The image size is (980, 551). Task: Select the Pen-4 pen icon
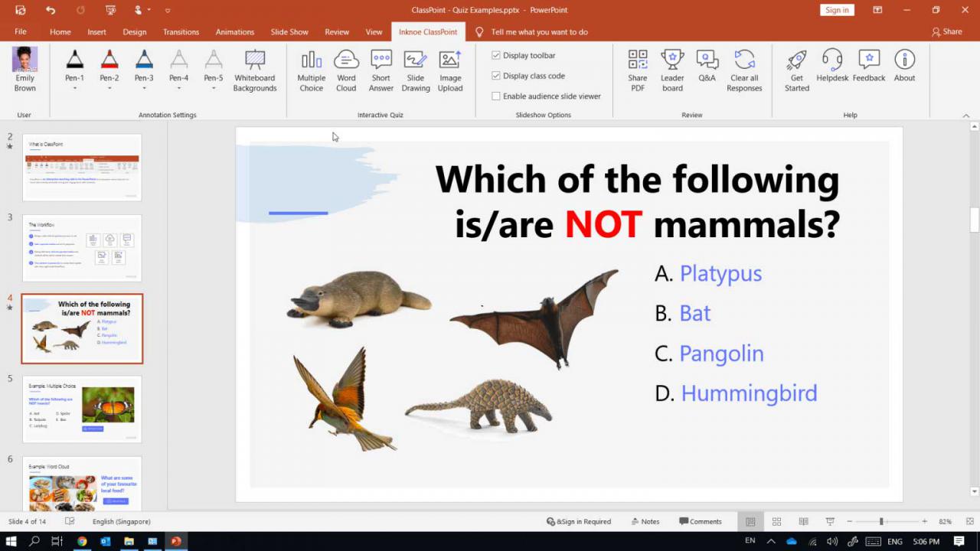tap(178, 60)
